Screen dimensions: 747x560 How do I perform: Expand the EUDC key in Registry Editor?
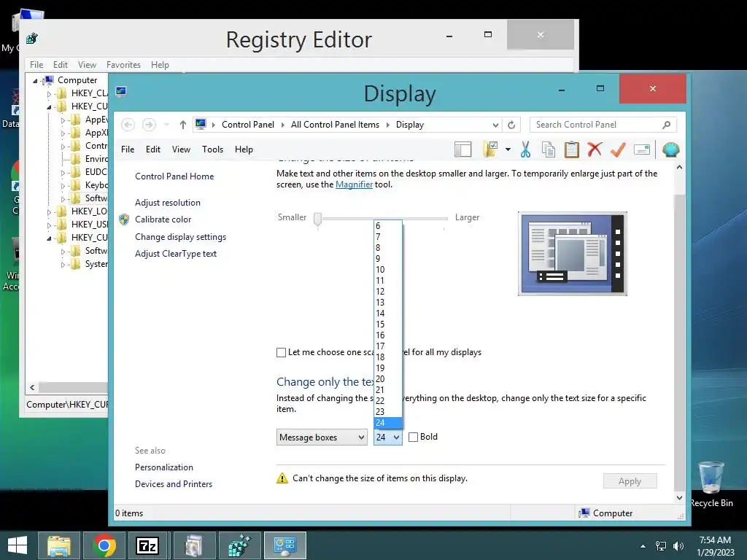(x=63, y=172)
